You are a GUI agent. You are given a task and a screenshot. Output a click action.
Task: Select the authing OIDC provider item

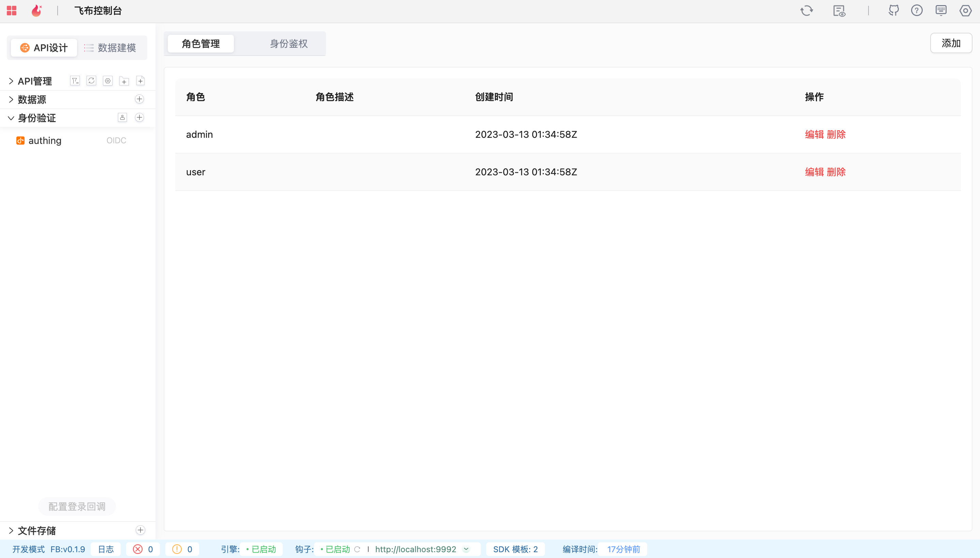tap(45, 141)
